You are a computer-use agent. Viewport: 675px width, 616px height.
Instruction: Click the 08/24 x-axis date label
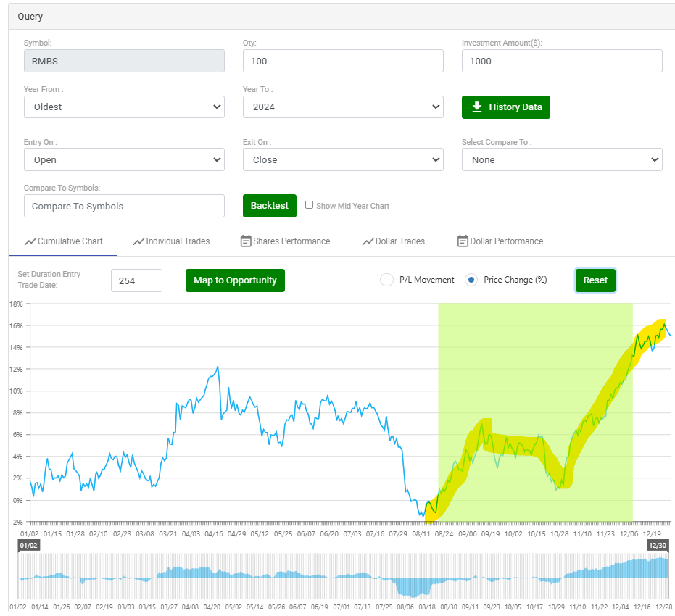tap(444, 534)
